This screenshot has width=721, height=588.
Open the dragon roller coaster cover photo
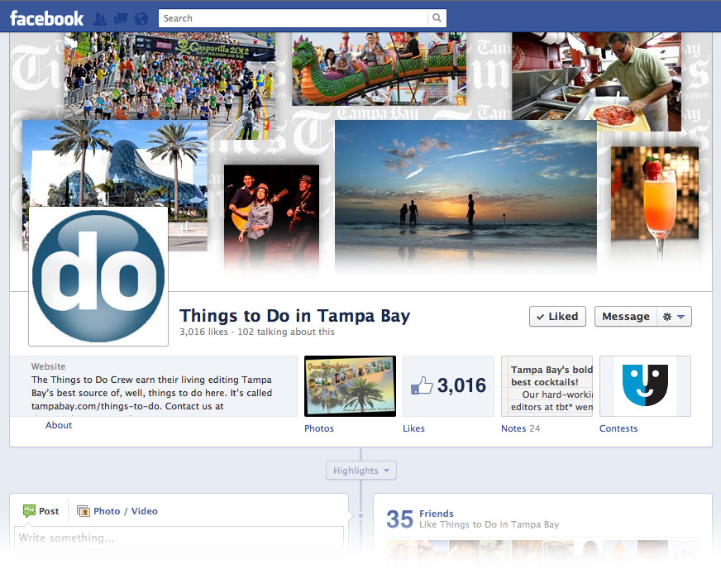pos(379,69)
